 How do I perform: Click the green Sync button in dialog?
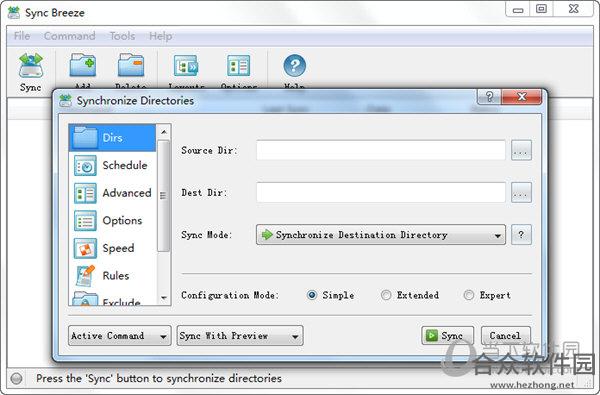click(x=447, y=336)
